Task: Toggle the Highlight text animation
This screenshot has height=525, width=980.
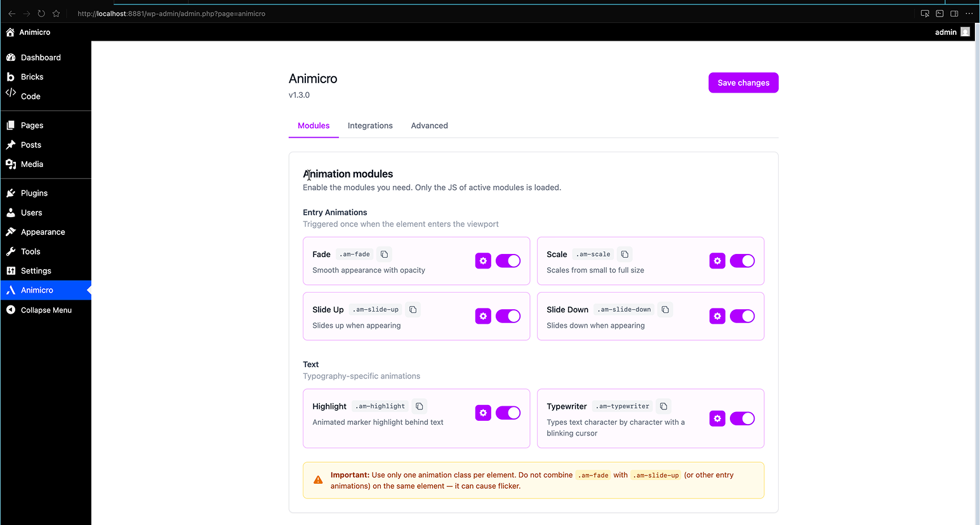Action: (x=508, y=413)
